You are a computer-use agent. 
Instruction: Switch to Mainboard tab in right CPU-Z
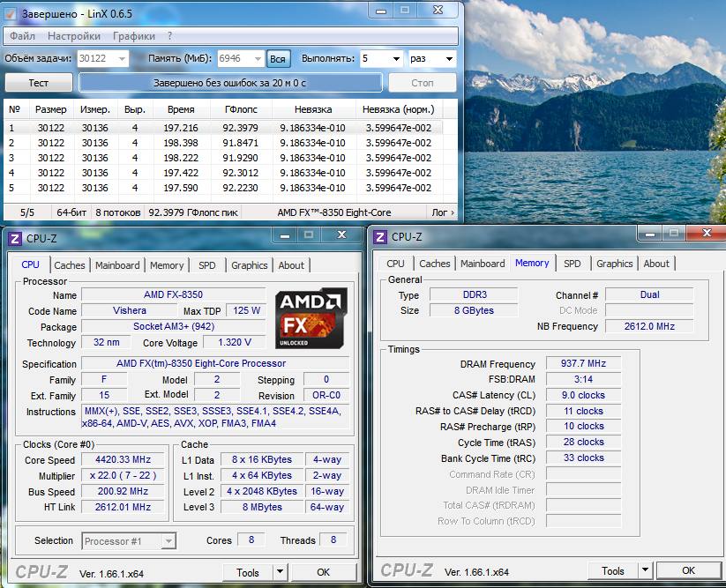(483, 264)
